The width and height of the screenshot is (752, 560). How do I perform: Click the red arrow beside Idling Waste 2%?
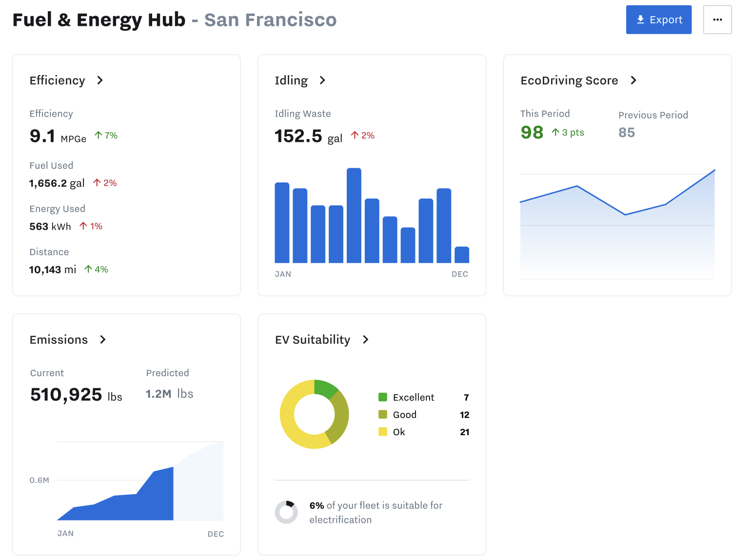tap(354, 135)
